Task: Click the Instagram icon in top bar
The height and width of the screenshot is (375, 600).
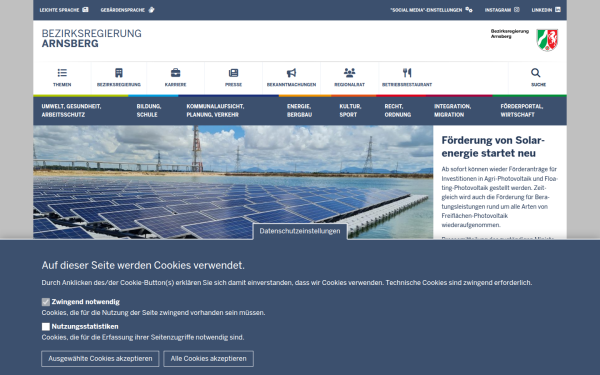Action: (517, 10)
